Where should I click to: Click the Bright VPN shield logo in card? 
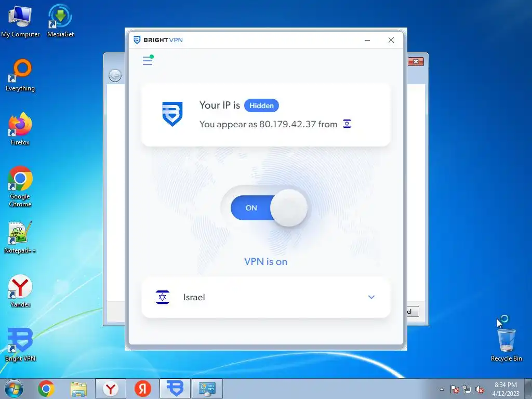(x=172, y=114)
